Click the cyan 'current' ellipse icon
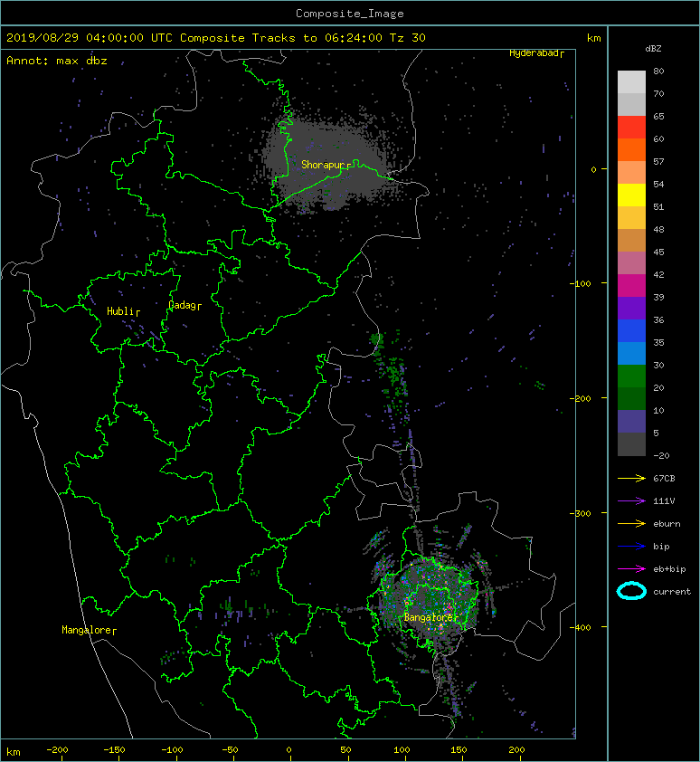The height and width of the screenshot is (762, 700). pos(631,591)
